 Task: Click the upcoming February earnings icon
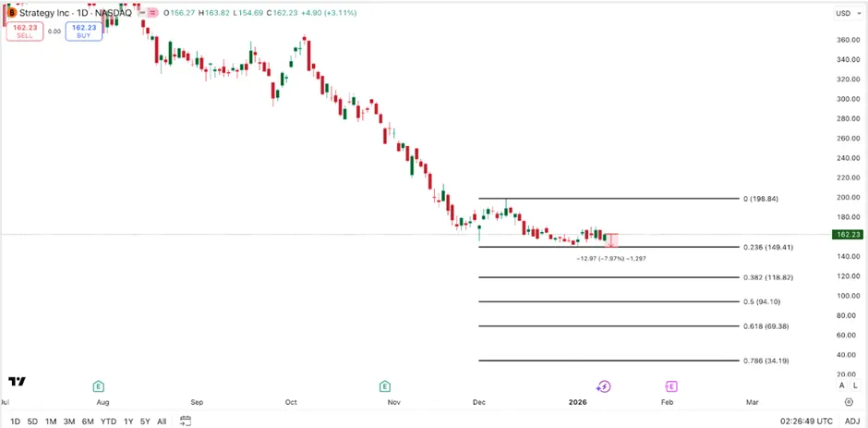coord(671,386)
